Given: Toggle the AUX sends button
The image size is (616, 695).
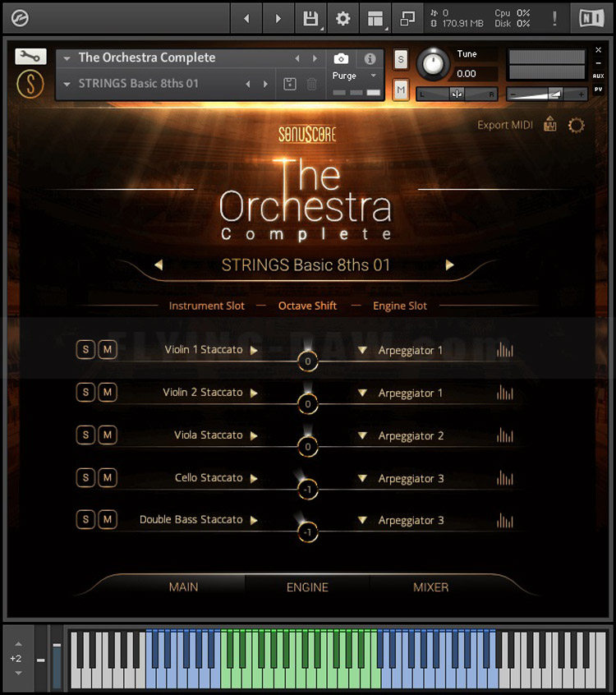Looking at the screenshot, I should [x=598, y=76].
